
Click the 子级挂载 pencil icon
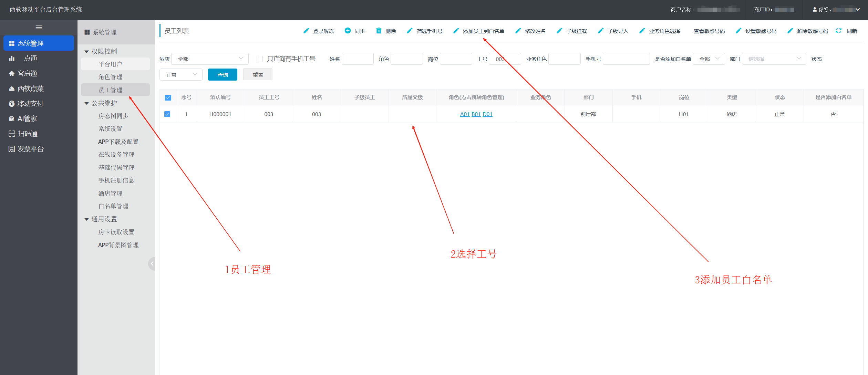click(x=559, y=31)
